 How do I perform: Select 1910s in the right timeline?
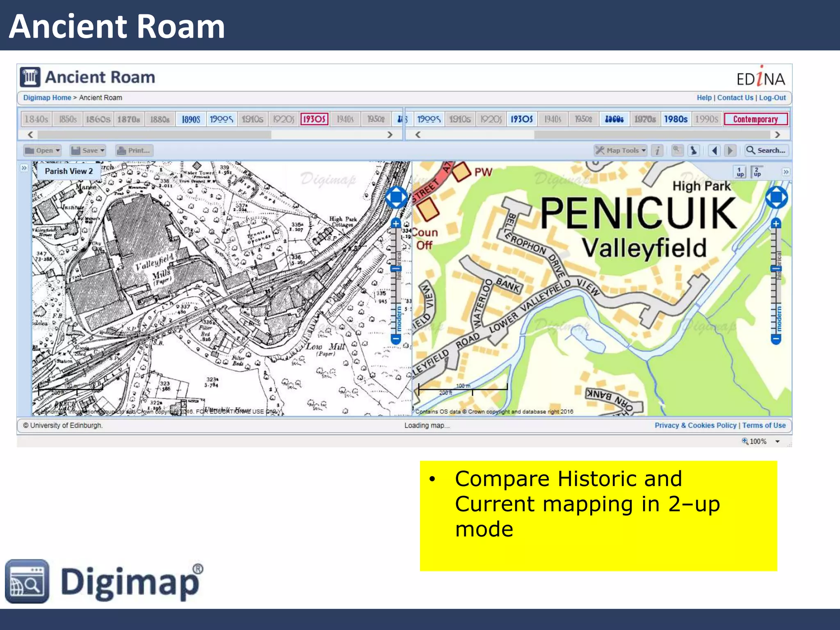[460, 119]
